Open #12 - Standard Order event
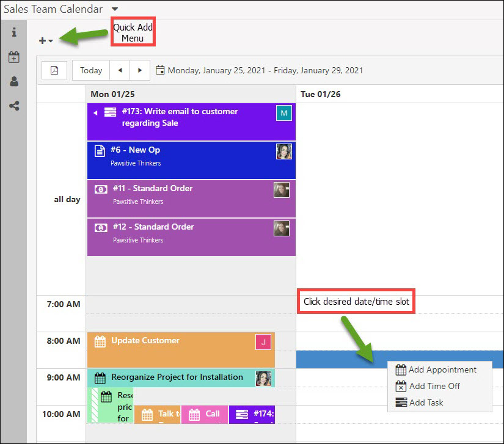Viewport: 504px width, 444px height. click(x=191, y=237)
